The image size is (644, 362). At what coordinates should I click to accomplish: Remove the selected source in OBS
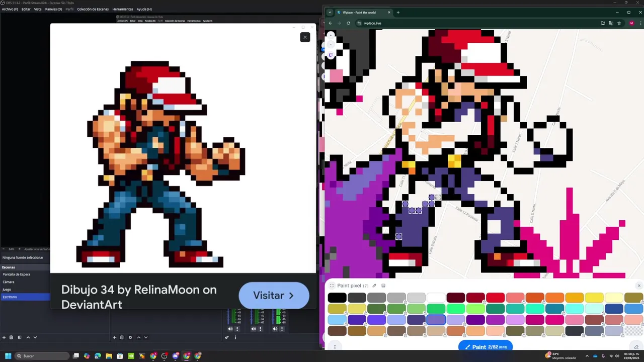[x=122, y=337]
